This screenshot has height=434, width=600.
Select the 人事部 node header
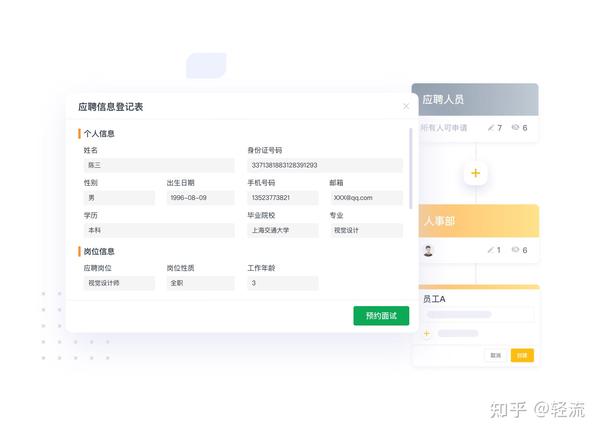(x=479, y=221)
